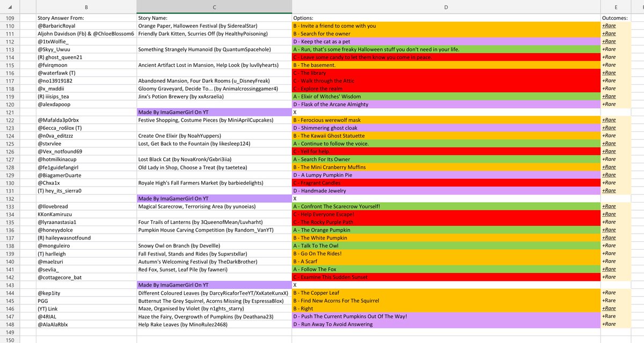Click 'Lost Black Cat' story cell
This screenshot has height=343, width=644.
click(214, 159)
